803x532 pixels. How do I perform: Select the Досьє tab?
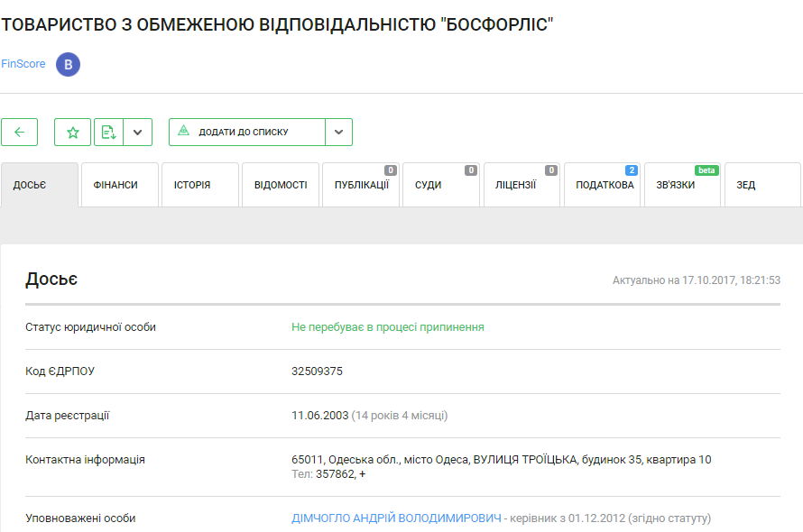point(39,185)
